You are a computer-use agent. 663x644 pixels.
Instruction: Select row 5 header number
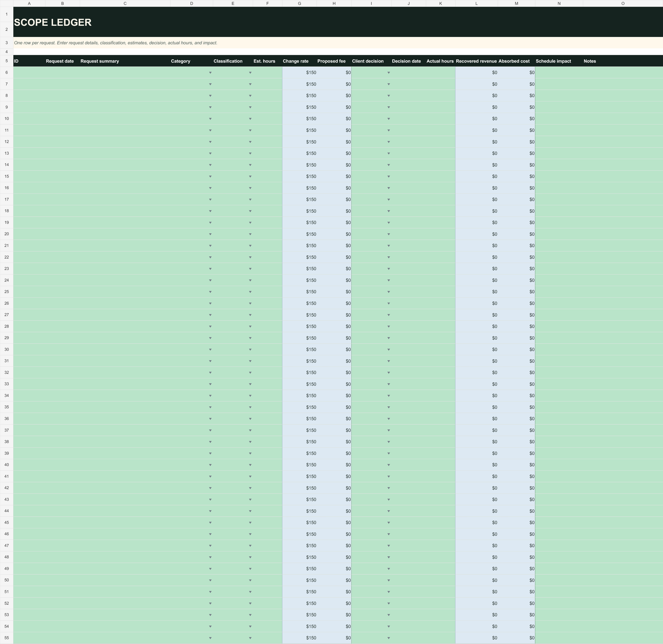pyautogui.click(x=7, y=61)
